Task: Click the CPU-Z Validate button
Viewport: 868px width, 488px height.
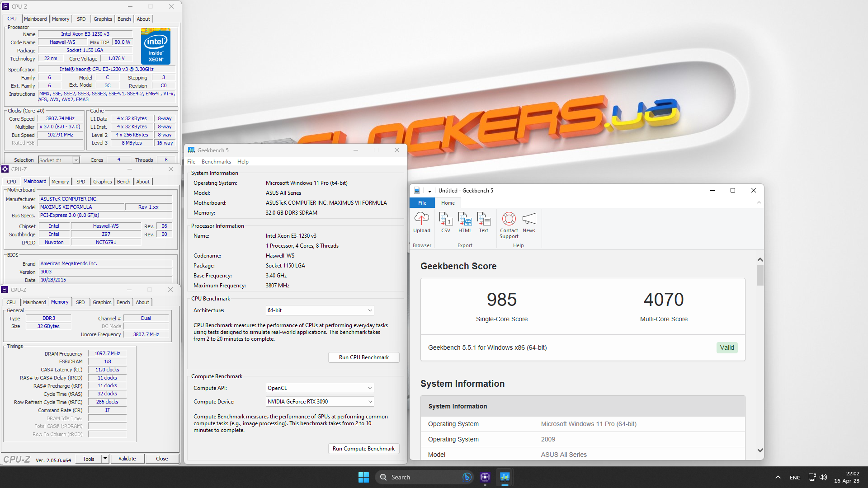Action: click(x=127, y=459)
